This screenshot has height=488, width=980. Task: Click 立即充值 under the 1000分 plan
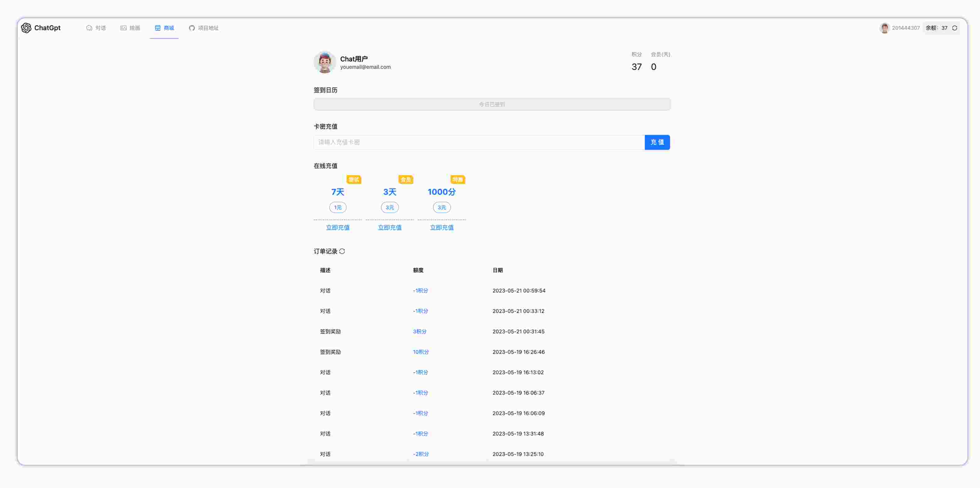(x=441, y=228)
